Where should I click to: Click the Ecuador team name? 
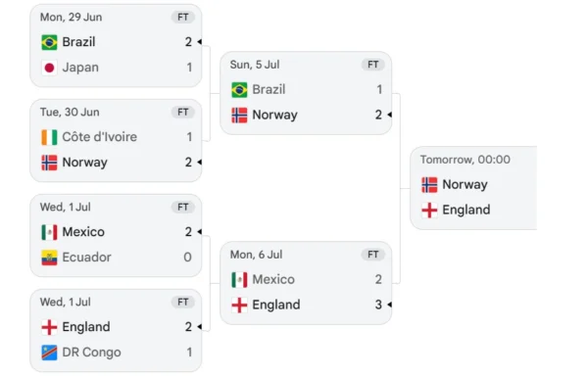coord(86,258)
